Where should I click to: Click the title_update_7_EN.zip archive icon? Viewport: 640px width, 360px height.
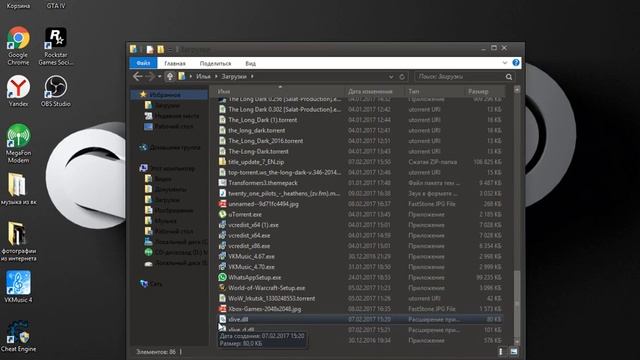[222, 162]
